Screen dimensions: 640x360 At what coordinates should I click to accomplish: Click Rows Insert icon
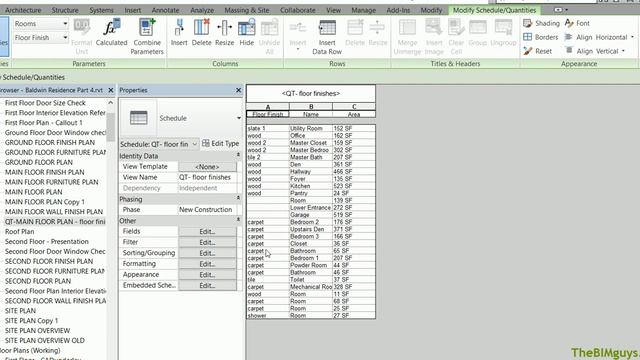pyautogui.click(x=298, y=27)
